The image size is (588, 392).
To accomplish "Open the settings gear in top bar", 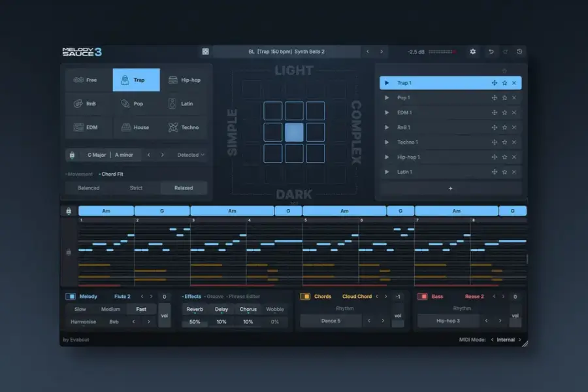I will click(472, 52).
